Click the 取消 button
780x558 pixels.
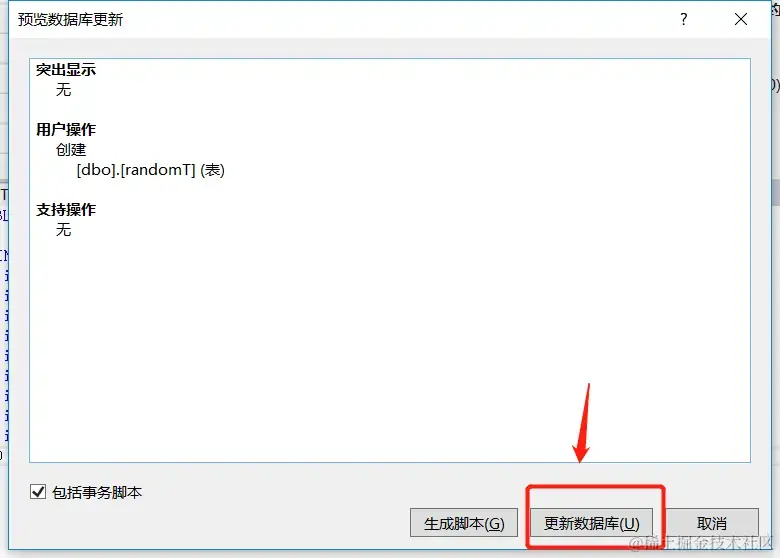711,523
